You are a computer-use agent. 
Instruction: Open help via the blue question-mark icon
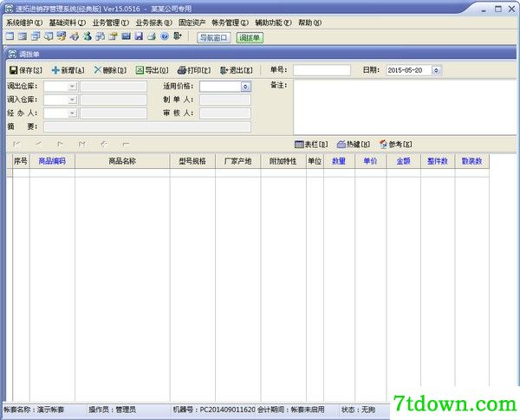click(165, 36)
